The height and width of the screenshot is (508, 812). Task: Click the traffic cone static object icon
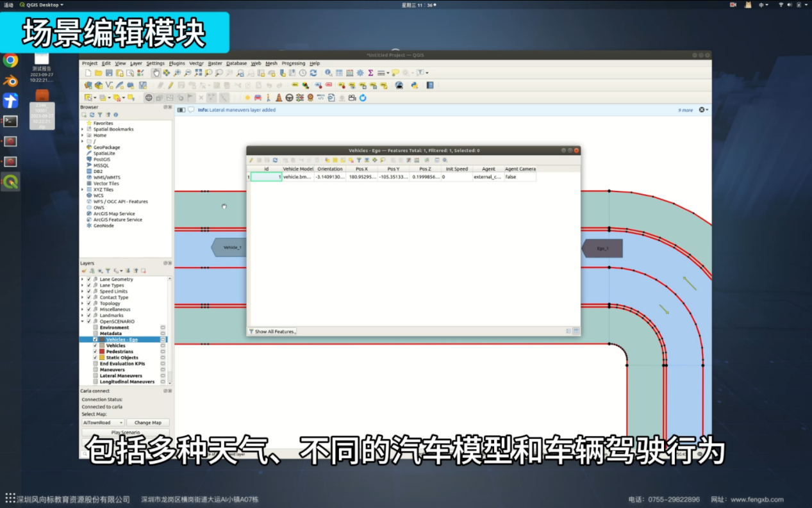tap(279, 98)
